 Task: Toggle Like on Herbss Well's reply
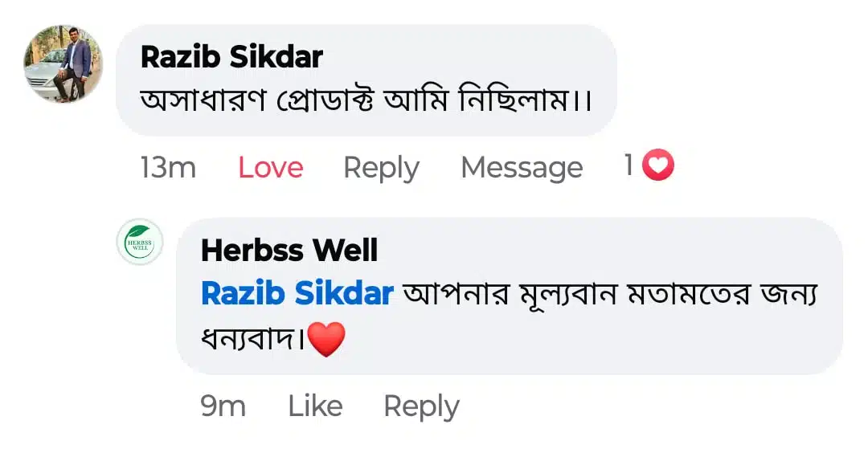point(315,406)
